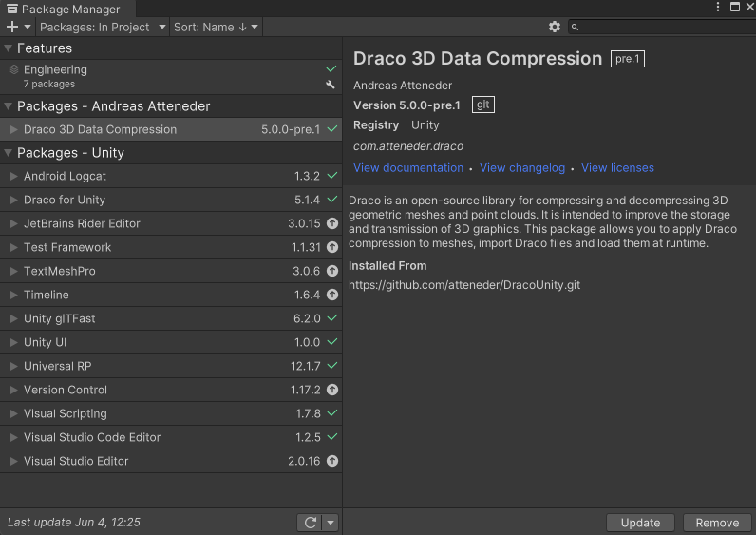The height and width of the screenshot is (535, 756).
Task: Select the Unity glTFast package
Action: pyautogui.click(x=171, y=318)
